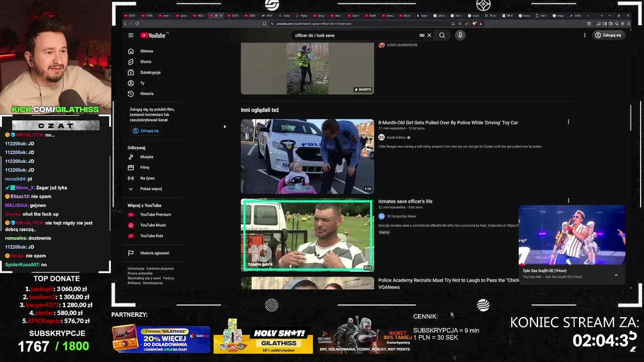Open the options menu for the 8-Month-Old Girl video

(569, 122)
